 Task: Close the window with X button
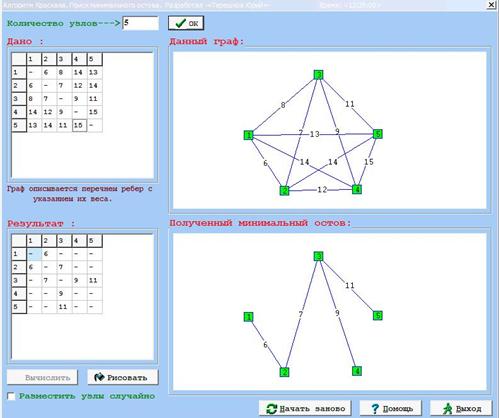point(491,5)
